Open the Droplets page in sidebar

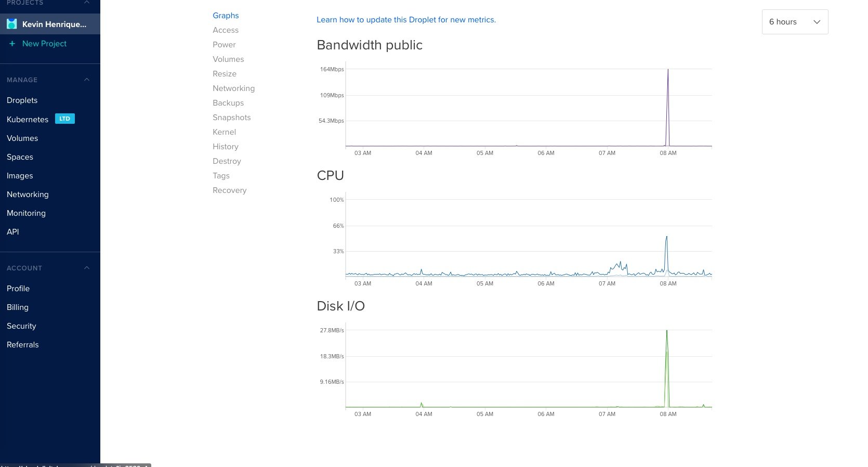coord(22,100)
